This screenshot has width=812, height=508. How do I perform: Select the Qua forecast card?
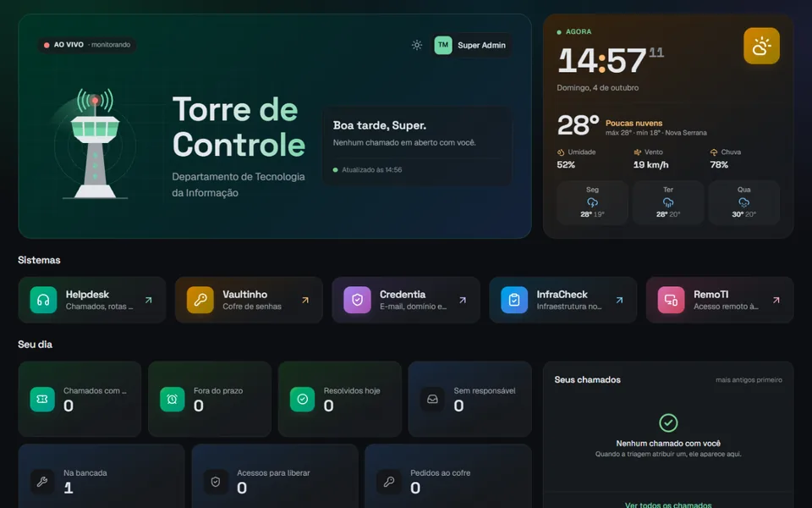744,202
